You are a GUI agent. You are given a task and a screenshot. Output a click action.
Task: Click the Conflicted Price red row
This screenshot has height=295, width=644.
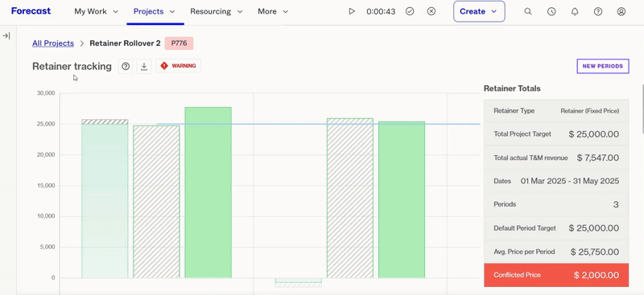(556, 275)
